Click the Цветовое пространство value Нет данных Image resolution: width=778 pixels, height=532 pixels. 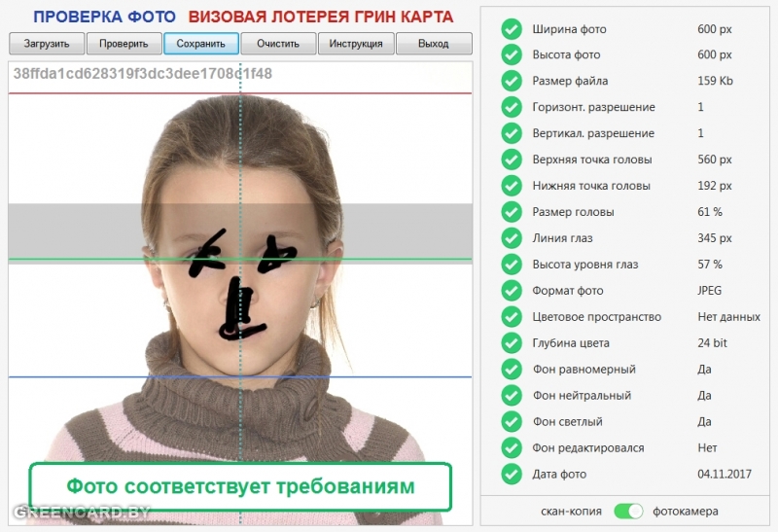[728, 317]
